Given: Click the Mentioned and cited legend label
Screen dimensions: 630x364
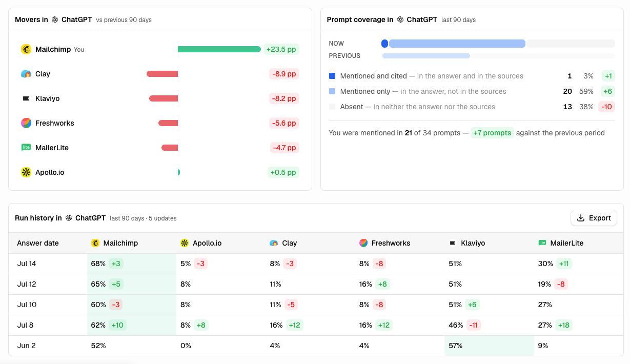Looking at the screenshot, I should point(373,76).
